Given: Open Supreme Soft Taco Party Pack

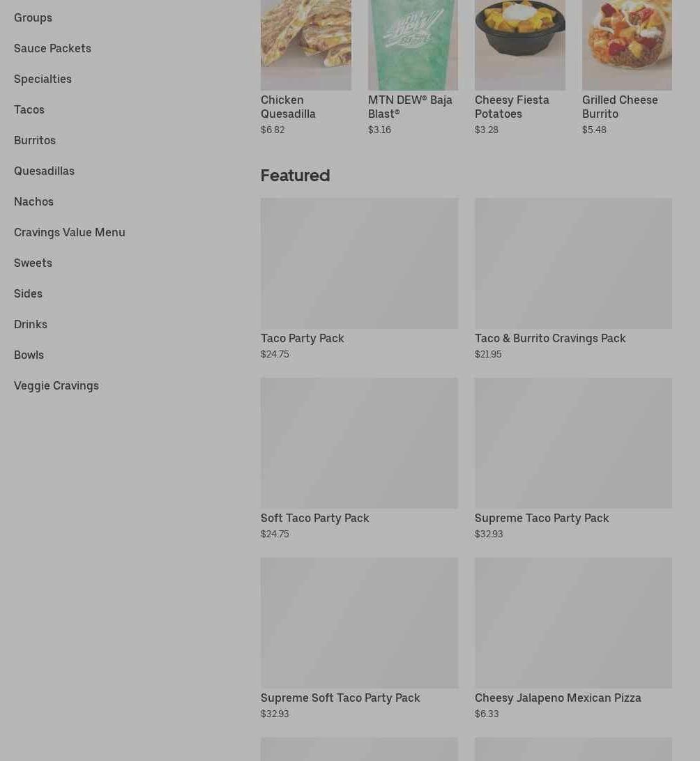Looking at the screenshot, I should click(x=359, y=638).
